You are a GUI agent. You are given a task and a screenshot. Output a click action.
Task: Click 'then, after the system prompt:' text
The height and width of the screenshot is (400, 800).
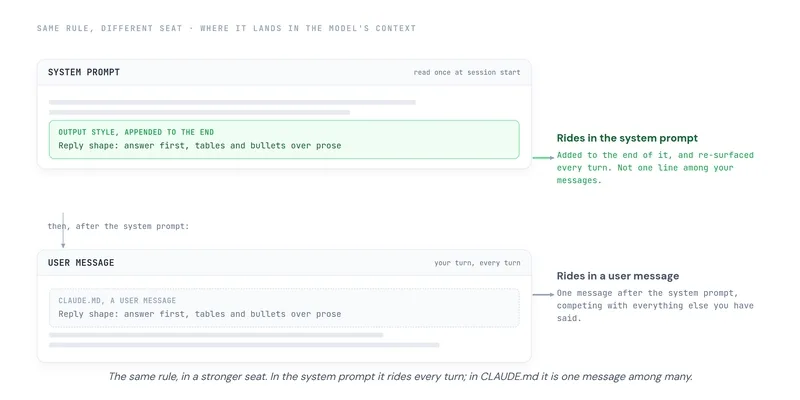click(118, 226)
